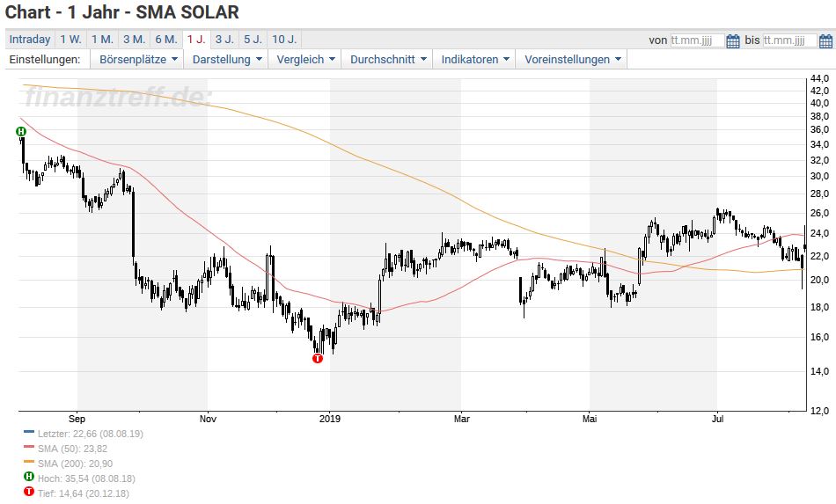Select the 10 J. timeframe tab
Screen dimensions: 836x504
[284, 40]
